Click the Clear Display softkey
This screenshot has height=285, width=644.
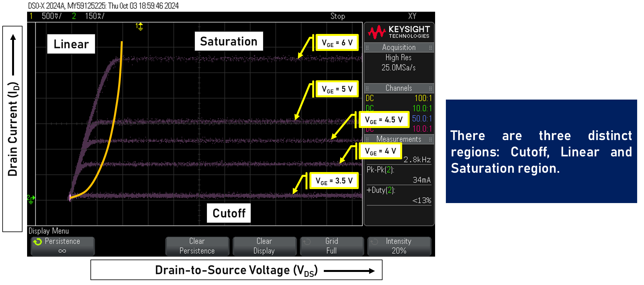tap(264, 246)
